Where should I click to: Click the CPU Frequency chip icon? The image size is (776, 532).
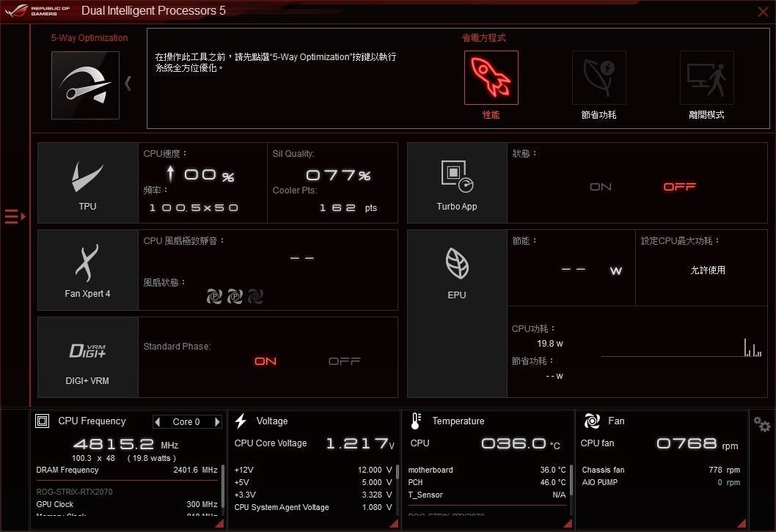coord(42,421)
